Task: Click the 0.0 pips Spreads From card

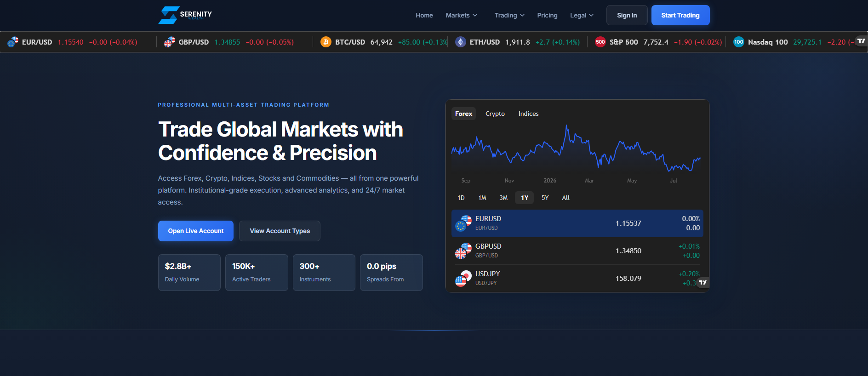Action: (391, 273)
